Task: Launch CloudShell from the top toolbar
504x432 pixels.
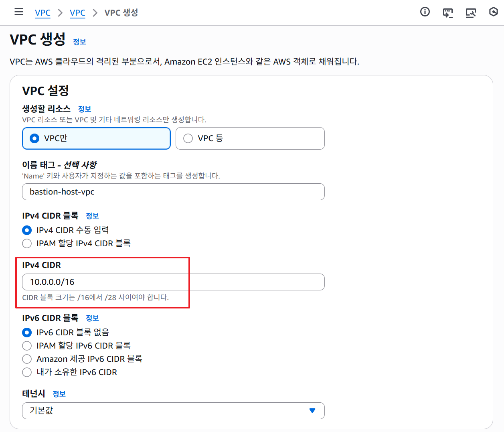Action: [448, 13]
